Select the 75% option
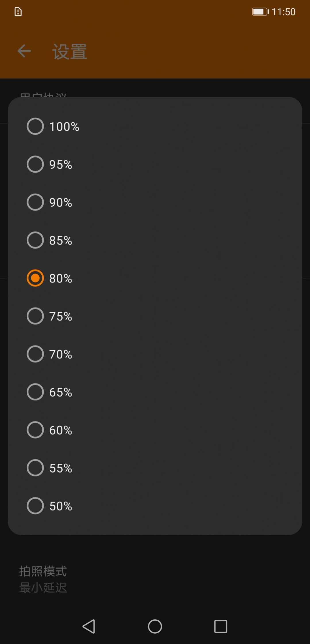Viewport: 310px width, 644px height. click(35, 316)
